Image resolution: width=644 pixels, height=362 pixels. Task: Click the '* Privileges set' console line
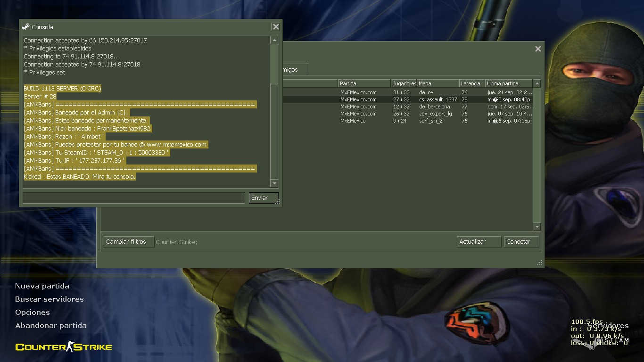(x=44, y=73)
